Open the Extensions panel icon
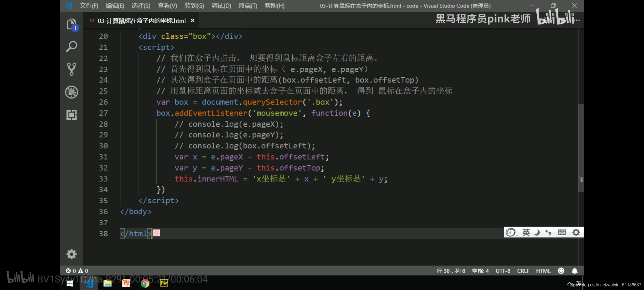This screenshot has width=644, height=290. click(x=71, y=115)
